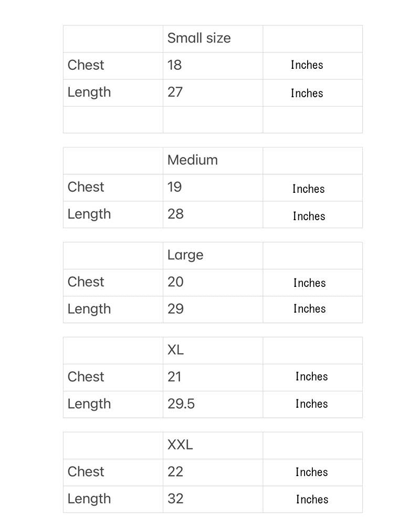Click the Length label in the XXL table

89,499
